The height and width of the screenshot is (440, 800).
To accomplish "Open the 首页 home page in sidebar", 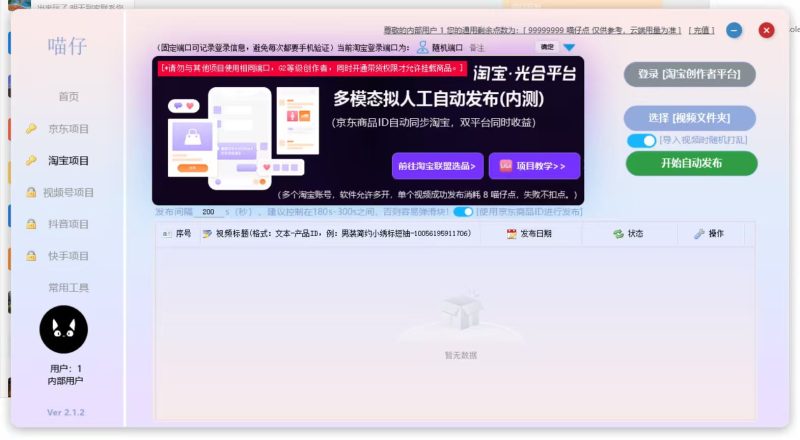I will click(x=68, y=96).
